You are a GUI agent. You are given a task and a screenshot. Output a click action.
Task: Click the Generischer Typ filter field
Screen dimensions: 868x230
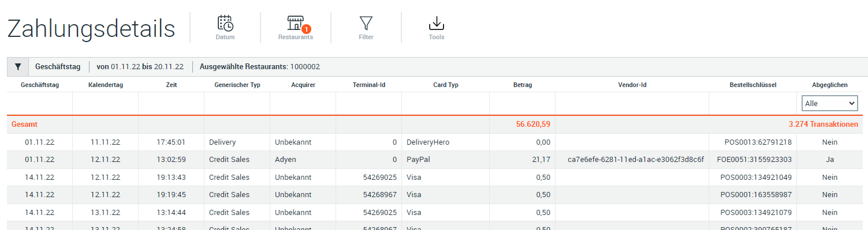[237, 104]
